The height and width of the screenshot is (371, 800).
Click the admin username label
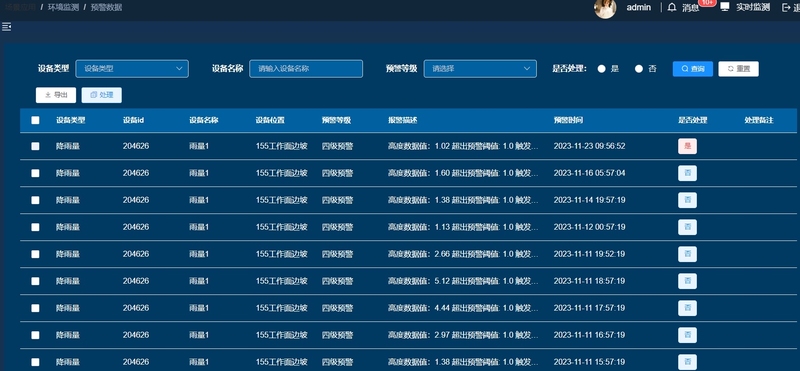coord(639,7)
